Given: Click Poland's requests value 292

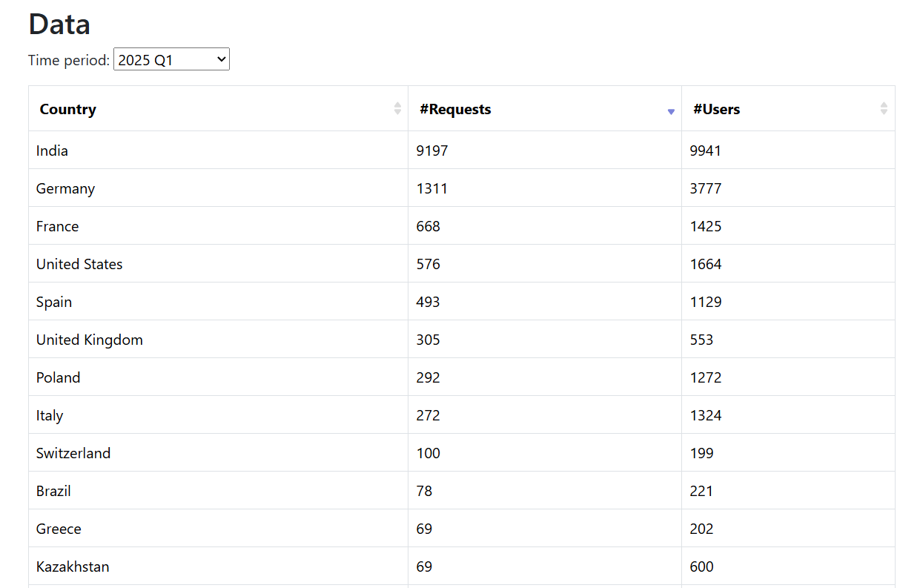Looking at the screenshot, I should pyautogui.click(x=428, y=378).
